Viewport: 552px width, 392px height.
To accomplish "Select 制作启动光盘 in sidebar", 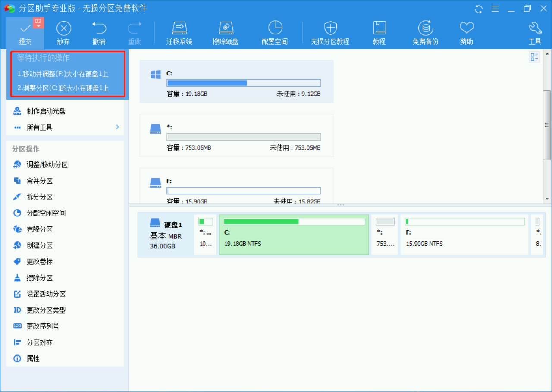I will pyautogui.click(x=66, y=111).
